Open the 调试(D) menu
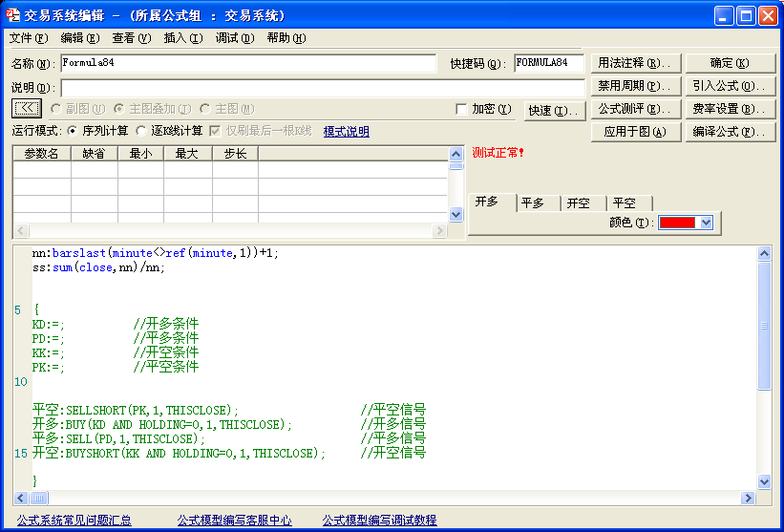Image resolution: width=784 pixels, height=532 pixels. 235,38
